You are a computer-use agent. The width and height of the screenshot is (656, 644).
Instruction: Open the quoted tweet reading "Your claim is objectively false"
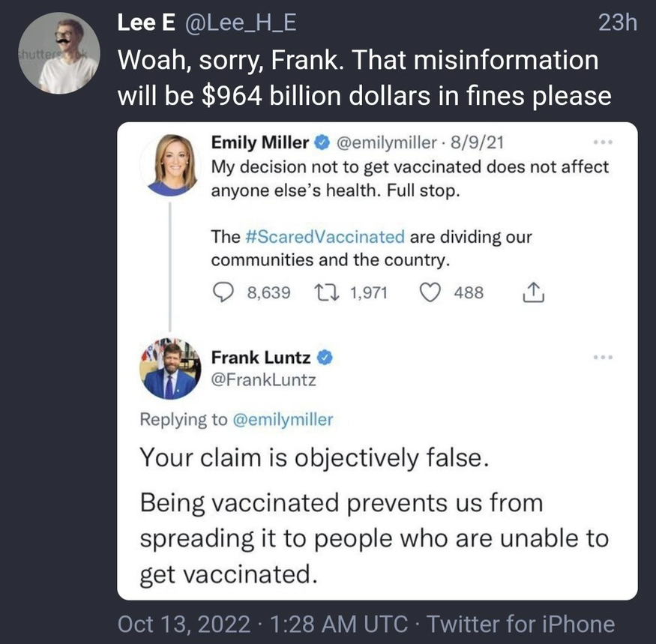[315, 457]
